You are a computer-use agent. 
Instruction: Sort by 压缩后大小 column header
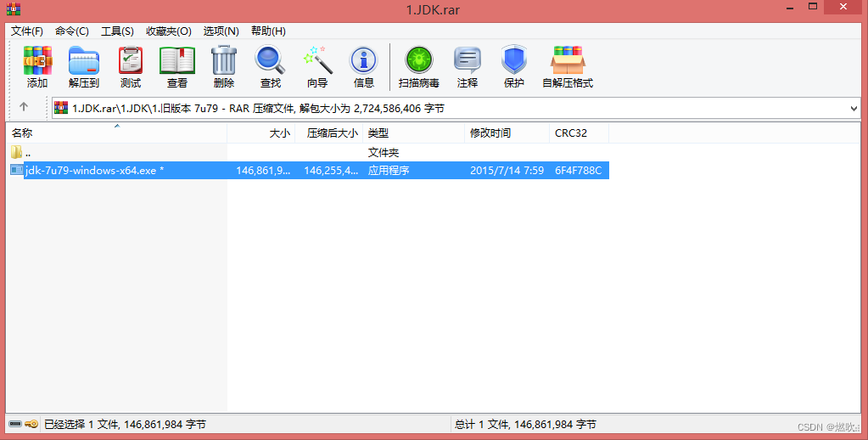point(329,133)
